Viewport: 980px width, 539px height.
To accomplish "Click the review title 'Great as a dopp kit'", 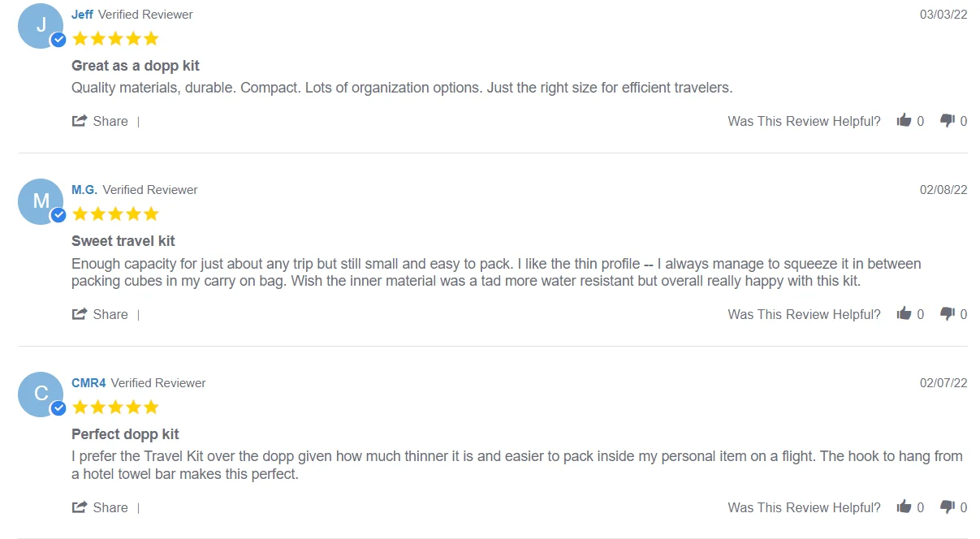I will coord(136,66).
